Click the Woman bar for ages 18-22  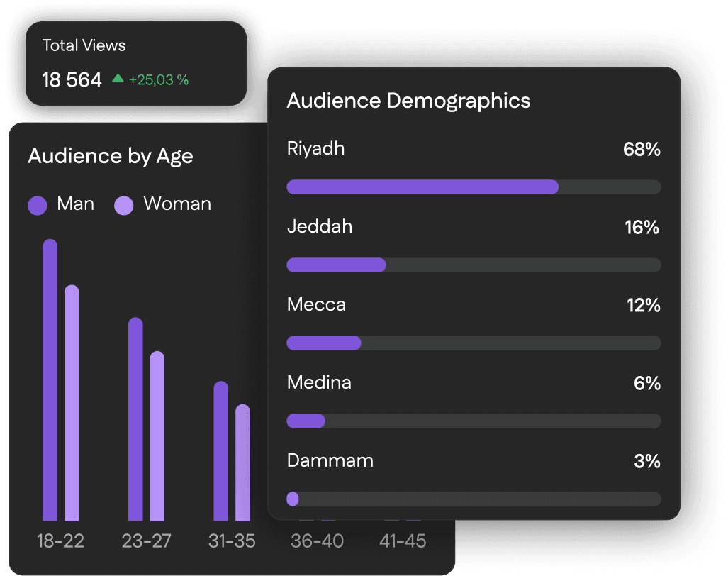click(72, 403)
